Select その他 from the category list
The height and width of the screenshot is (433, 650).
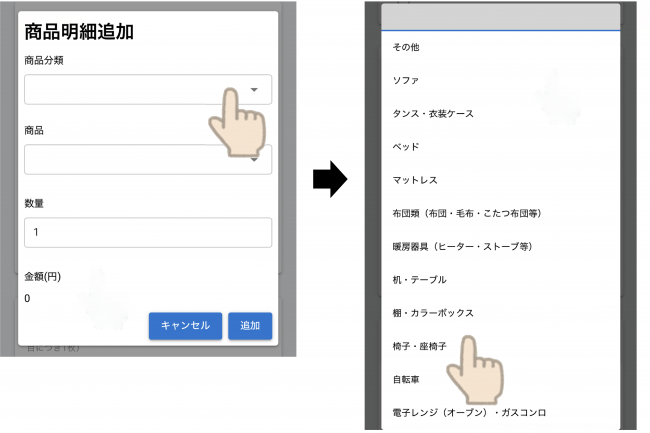405,47
